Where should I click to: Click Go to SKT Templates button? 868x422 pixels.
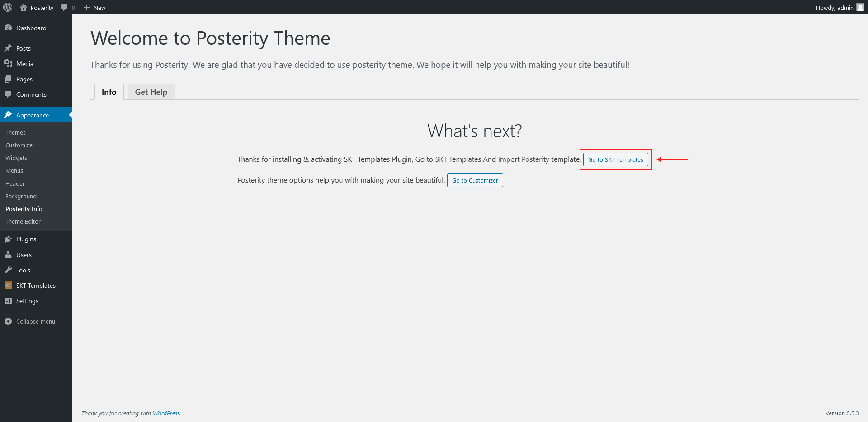(615, 159)
